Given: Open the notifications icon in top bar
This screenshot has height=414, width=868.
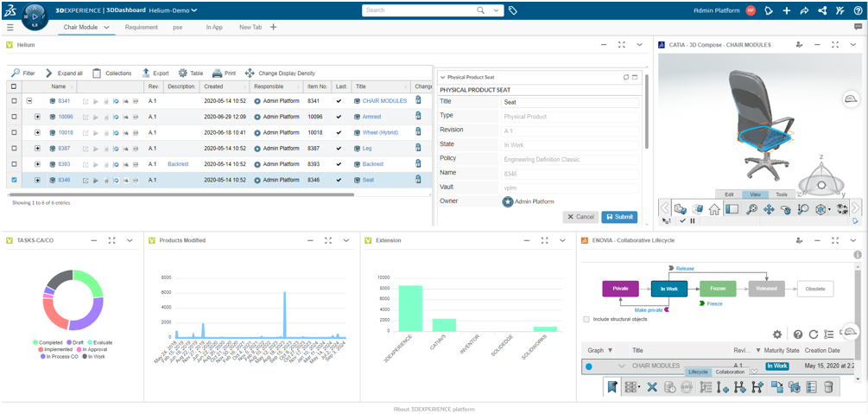Looking at the screenshot, I should point(768,10).
